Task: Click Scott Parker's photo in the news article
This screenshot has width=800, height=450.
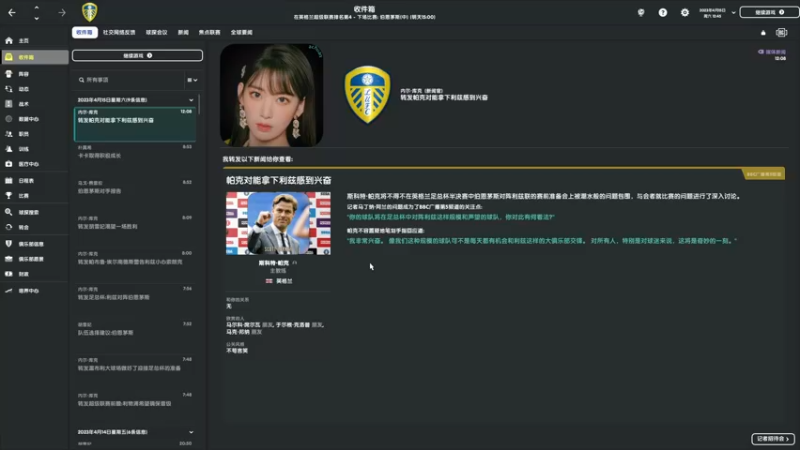Action: click(x=278, y=223)
